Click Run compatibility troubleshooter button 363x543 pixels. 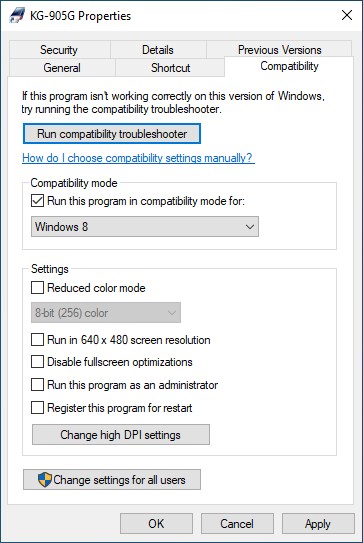tap(112, 134)
